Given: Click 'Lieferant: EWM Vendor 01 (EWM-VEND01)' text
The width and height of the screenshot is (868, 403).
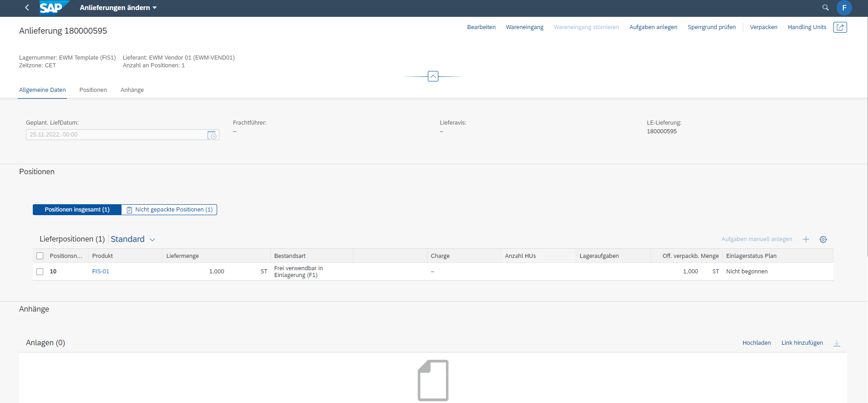Looking at the screenshot, I should click(179, 58).
